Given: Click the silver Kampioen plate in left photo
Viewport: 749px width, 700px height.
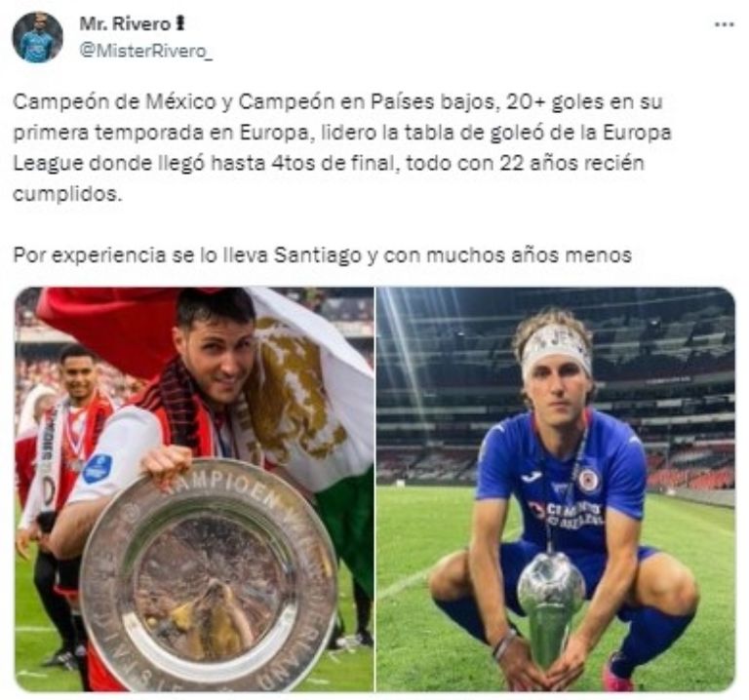Looking at the screenshot, I should (209, 577).
